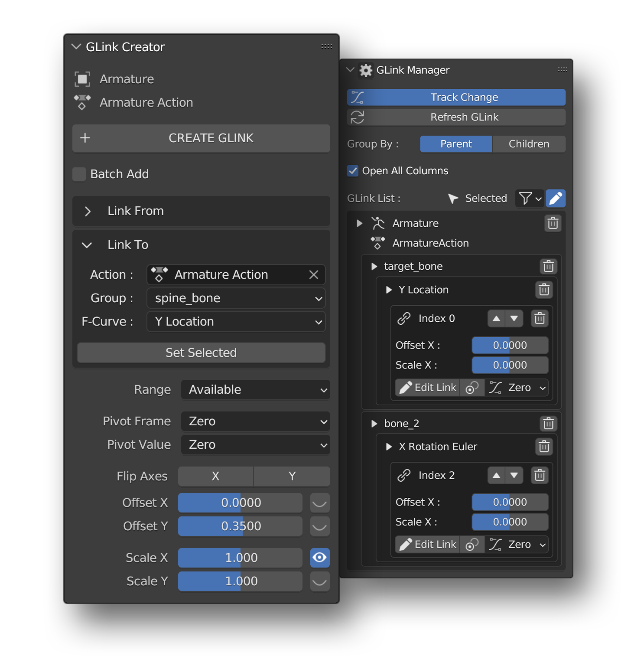This screenshot has width=644, height=656.
Task: Click the link icon beside Index 0
Action: coord(404,319)
